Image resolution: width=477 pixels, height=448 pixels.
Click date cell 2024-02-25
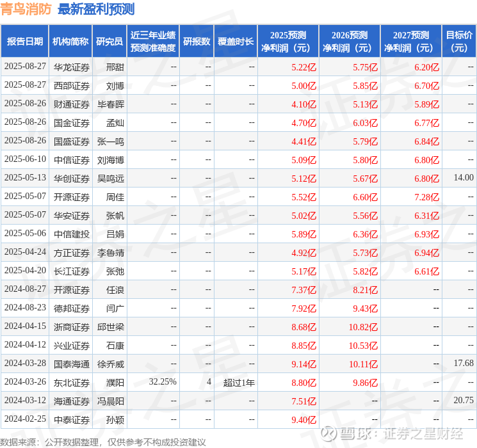coord(25,419)
